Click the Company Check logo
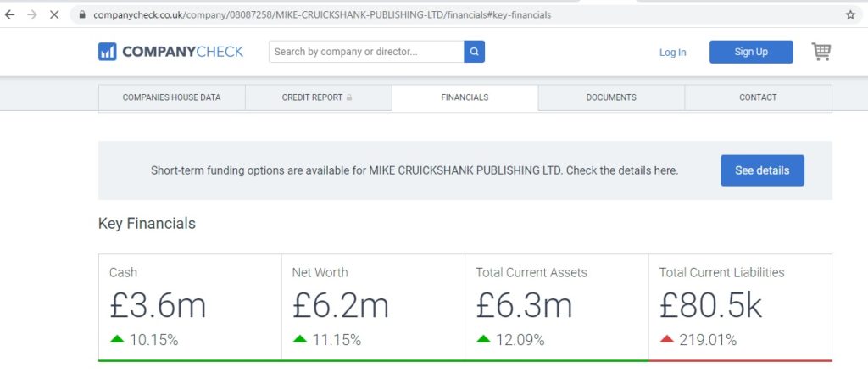This screenshot has height=373, width=868. point(170,52)
